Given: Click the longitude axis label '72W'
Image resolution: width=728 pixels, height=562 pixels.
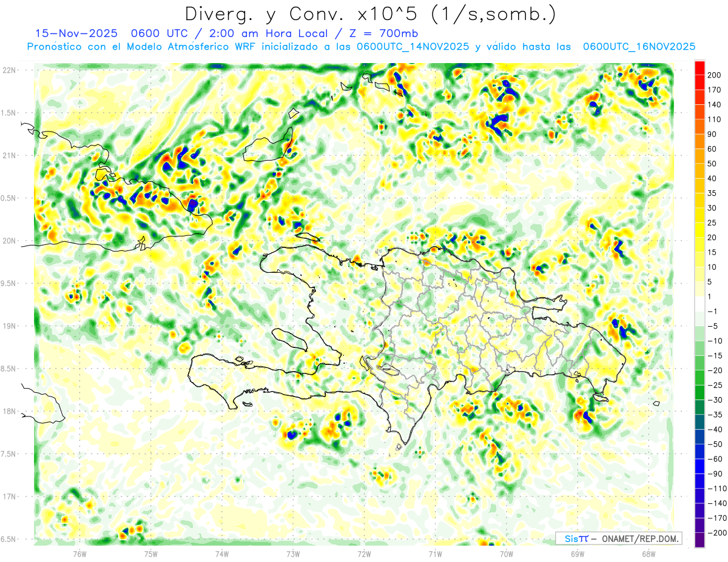Looking at the screenshot, I should [364, 554].
